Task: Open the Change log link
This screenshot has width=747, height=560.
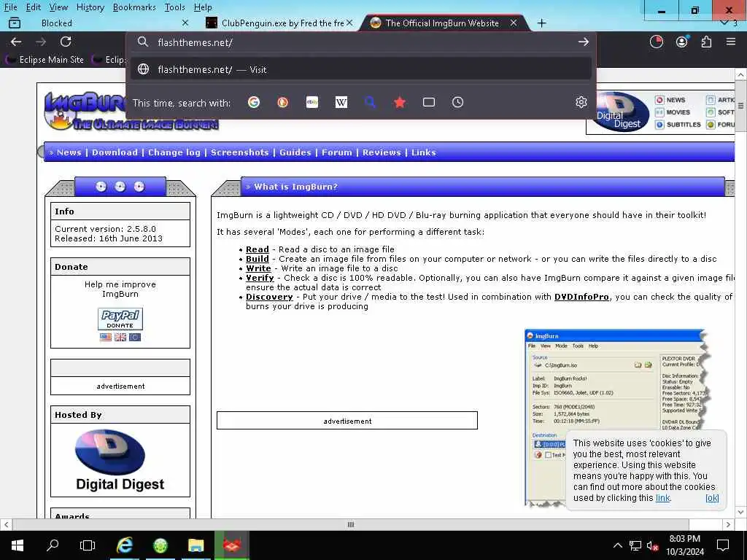Action: pyautogui.click(x=174, y=152)
